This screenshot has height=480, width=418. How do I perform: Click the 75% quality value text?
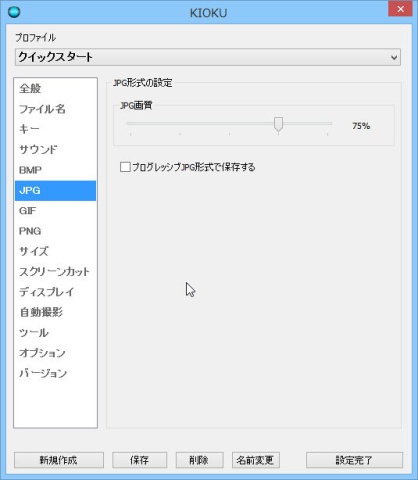coord(361,126)
